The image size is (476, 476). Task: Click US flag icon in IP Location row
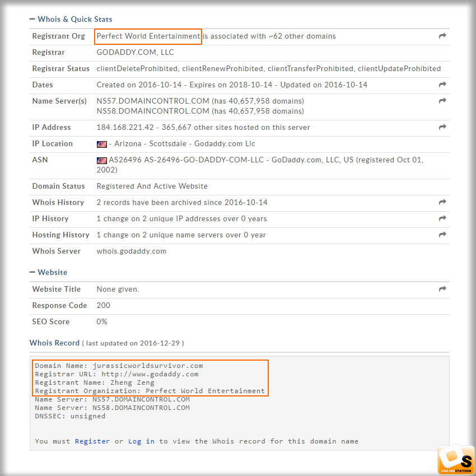pyautogui.click(x=102, y=144)
